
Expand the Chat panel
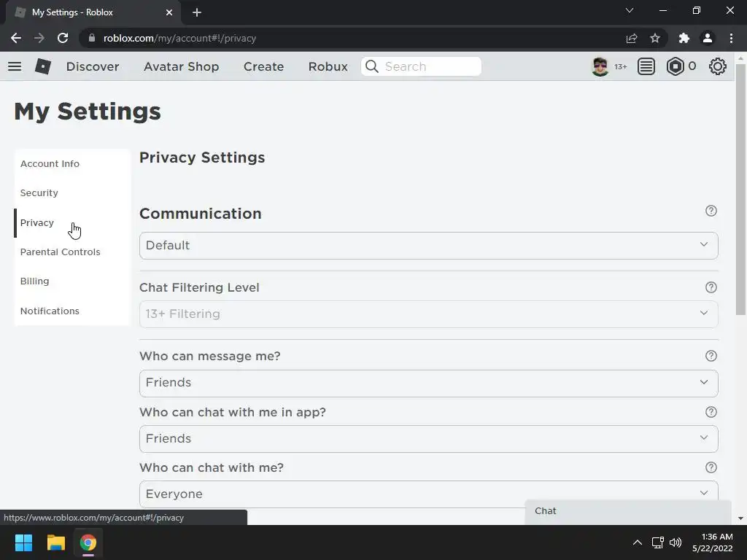click(x=628, y=512)
